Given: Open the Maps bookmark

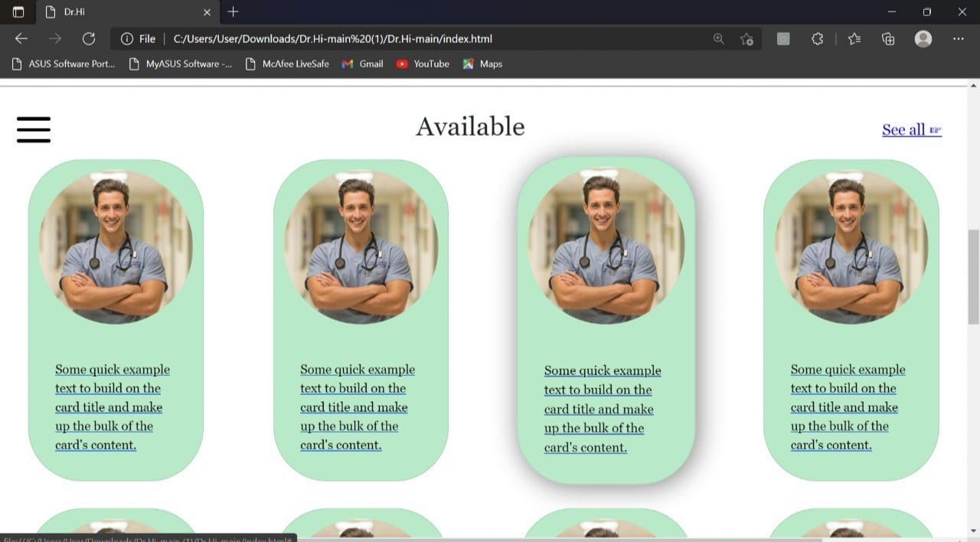Looking at the screenshot, I should [x=482, y=64].
